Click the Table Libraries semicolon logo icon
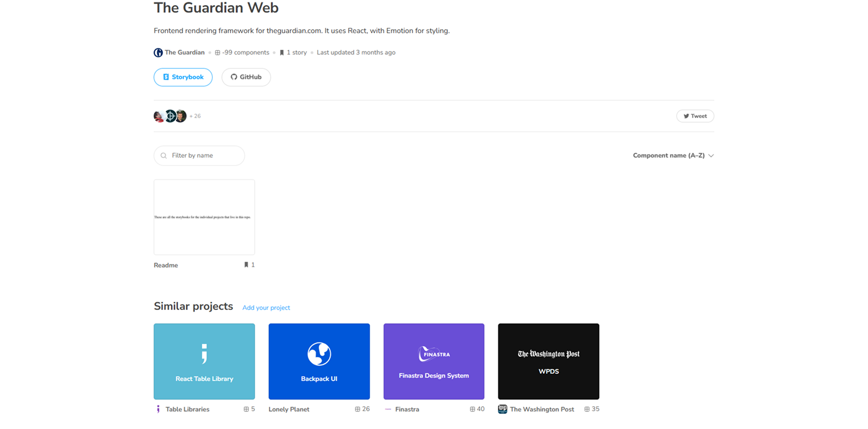Image resolution: width=868 pixels, height=429 pixels. pyautogui.click(x=158, y=409)
